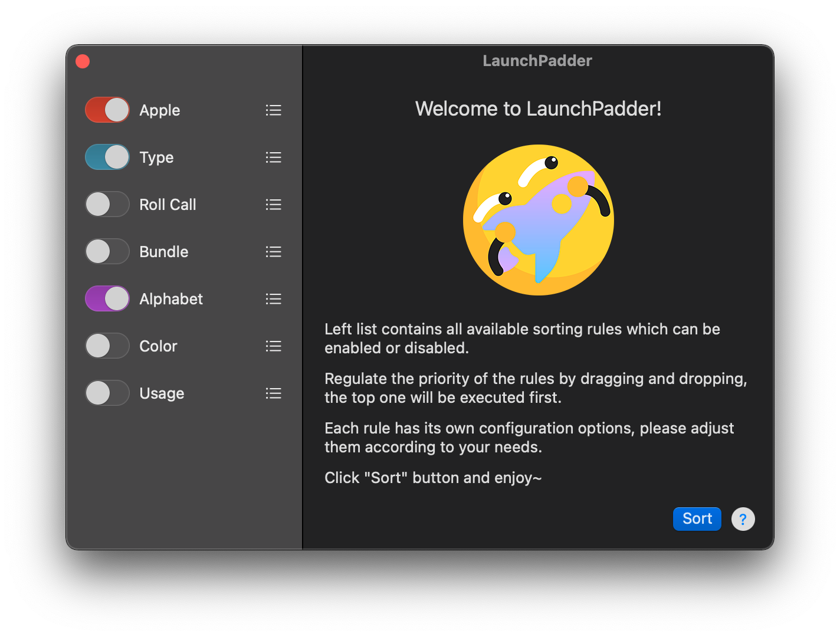
Task: Click the 'Regulate the priority of the rules' paragraph
Action: (x=536, y=388)
